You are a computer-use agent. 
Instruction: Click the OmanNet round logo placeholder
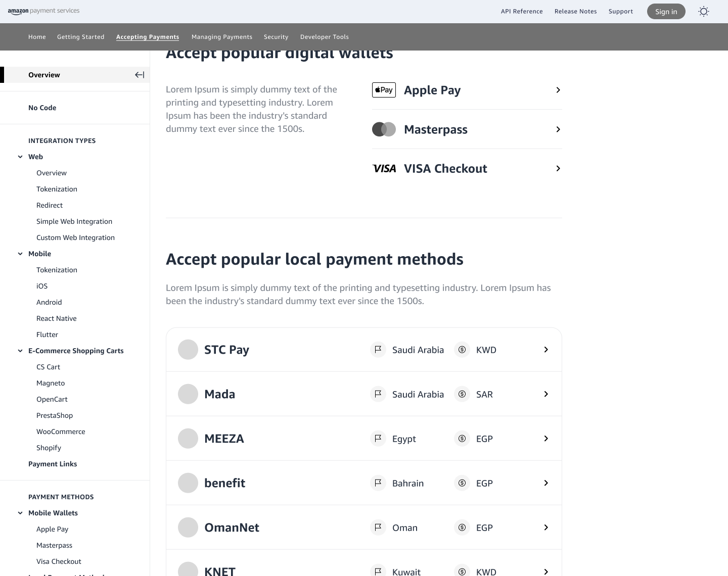(x=188, y=527)
